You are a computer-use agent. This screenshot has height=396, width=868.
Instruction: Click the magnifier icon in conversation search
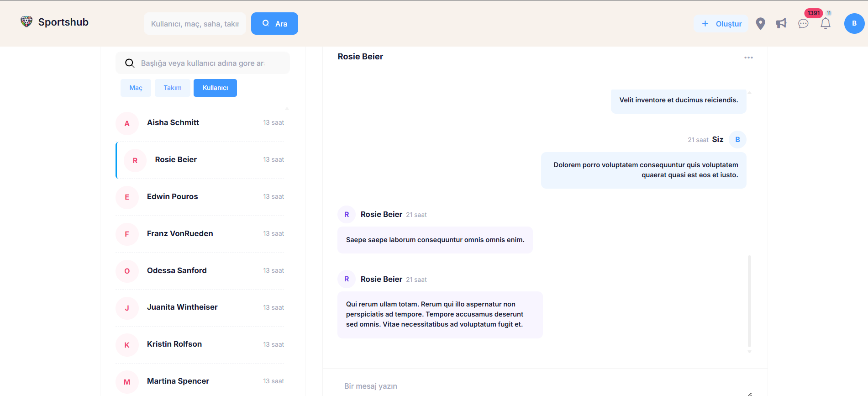point(130,63)
